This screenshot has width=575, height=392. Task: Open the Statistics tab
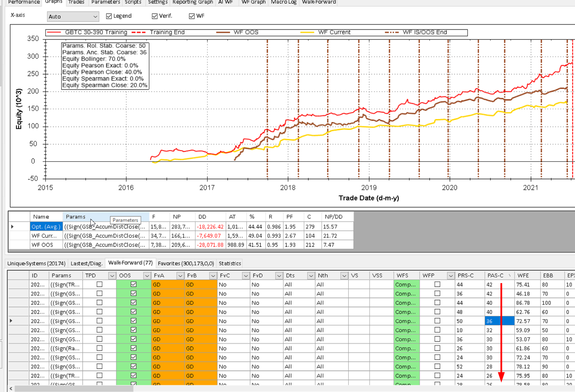tap(230, 263)
